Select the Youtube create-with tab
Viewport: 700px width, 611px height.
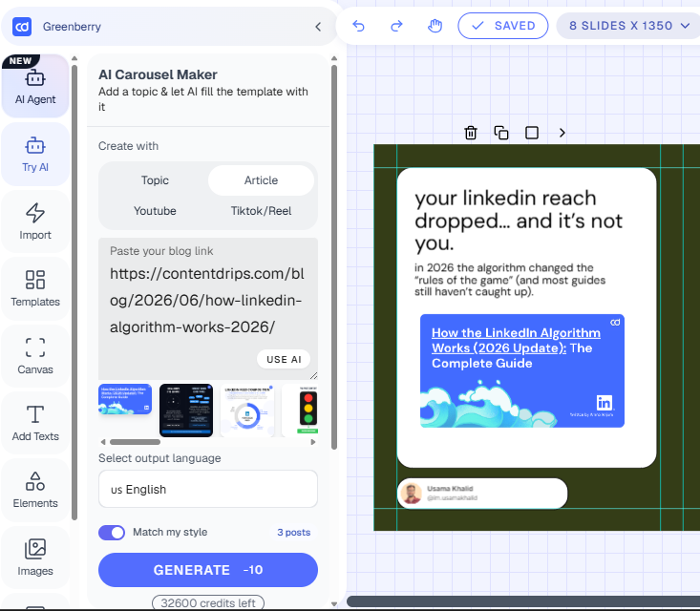coord(155,211)
